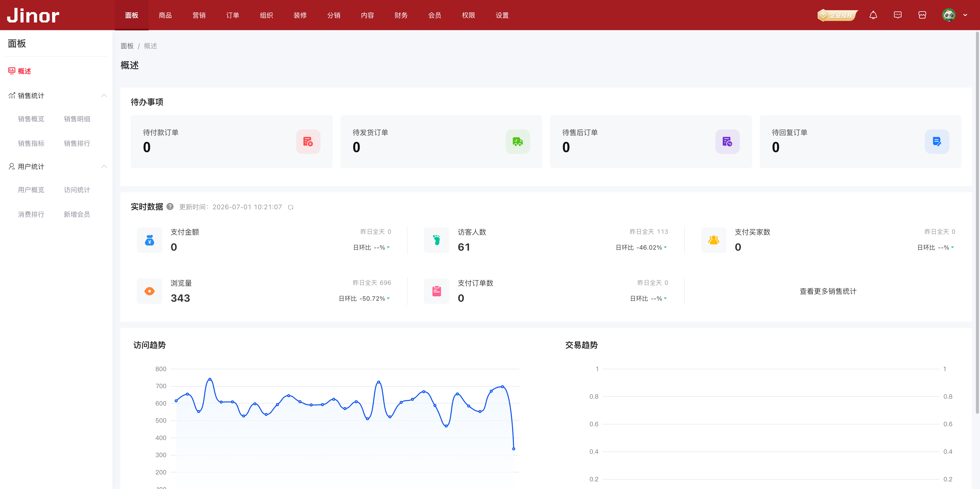Click the 销售统计 chart icon

12,95
